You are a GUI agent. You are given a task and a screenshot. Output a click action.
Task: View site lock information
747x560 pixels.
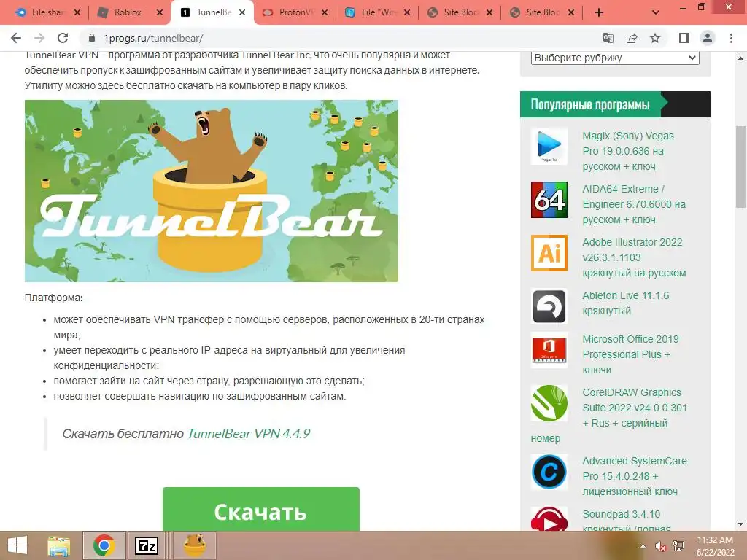point(92,38)
